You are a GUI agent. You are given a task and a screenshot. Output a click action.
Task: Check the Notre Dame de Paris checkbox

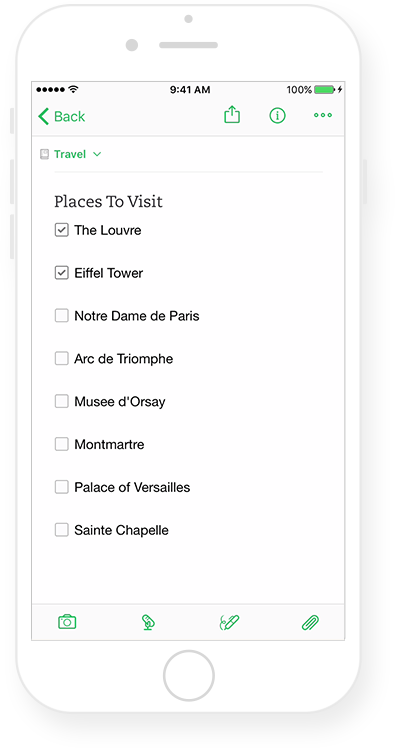pyautogui.click(x=62, y=316)
